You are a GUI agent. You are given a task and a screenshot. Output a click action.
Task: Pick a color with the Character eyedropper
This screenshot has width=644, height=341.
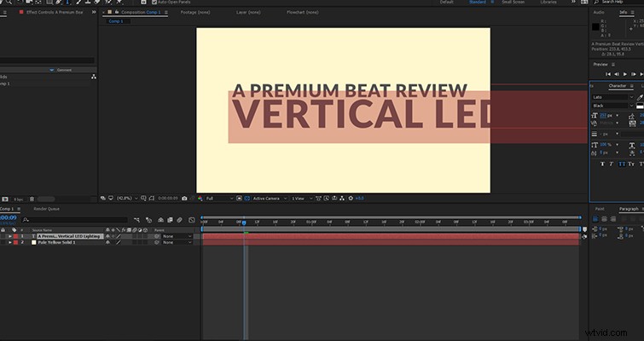[640, 97]
